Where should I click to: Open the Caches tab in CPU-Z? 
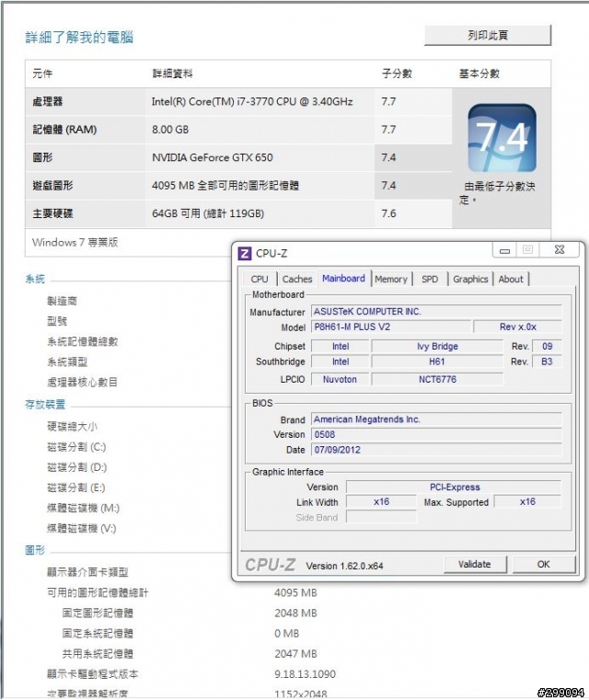[297, 279]
